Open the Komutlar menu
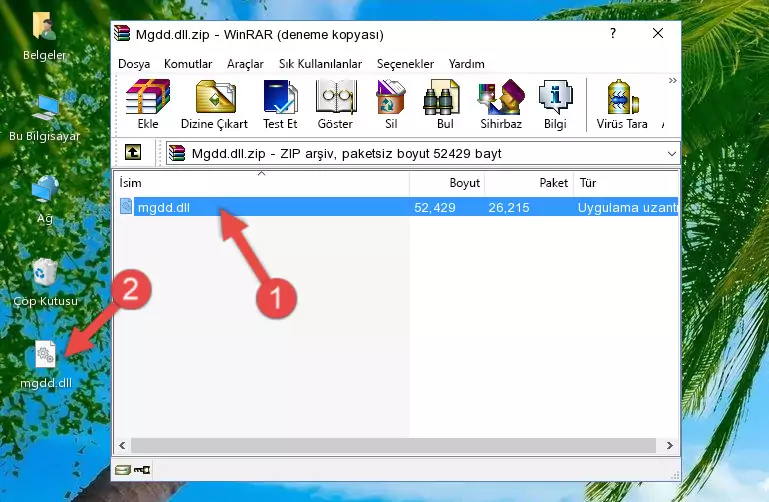This screenshot has height=502, width=769. coord(188,64)
